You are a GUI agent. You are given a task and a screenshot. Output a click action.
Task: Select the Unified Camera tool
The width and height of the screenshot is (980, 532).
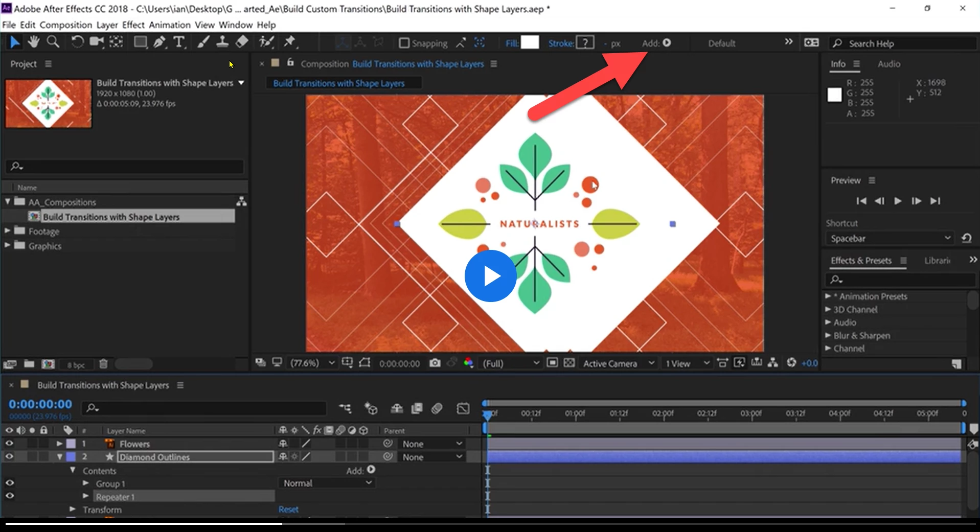[97, 42]
